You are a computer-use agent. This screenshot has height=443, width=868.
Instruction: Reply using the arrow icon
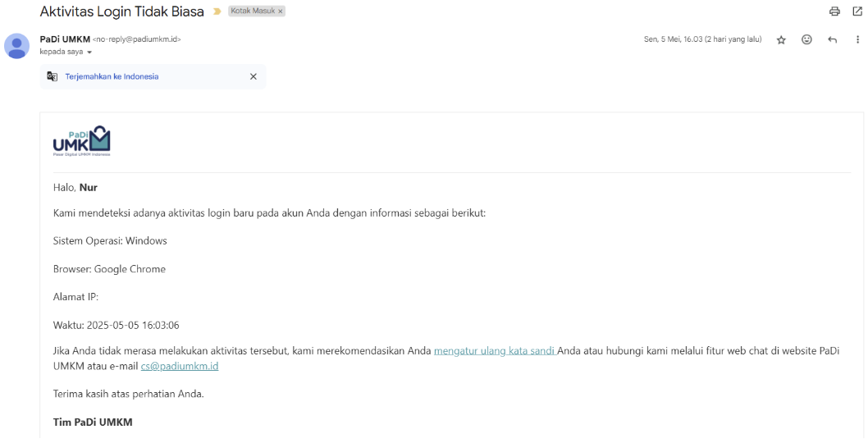[832, 40]
